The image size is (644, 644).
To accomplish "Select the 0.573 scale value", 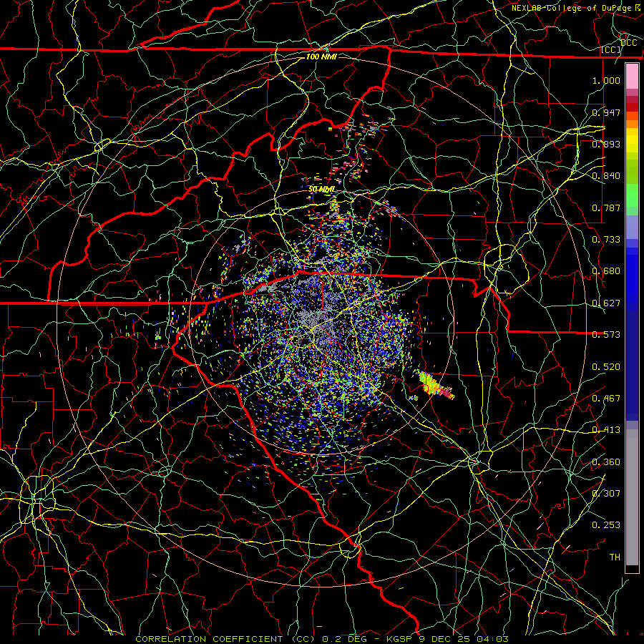I will pos(606,334).
